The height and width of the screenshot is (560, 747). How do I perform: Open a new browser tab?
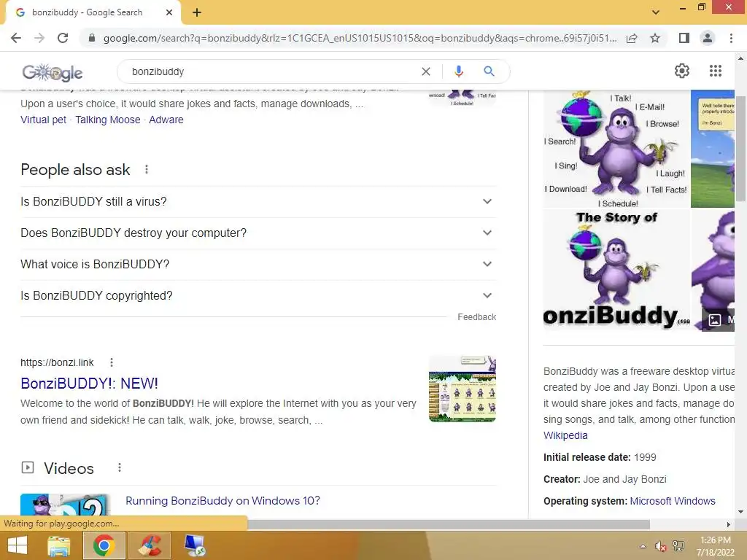197,12
